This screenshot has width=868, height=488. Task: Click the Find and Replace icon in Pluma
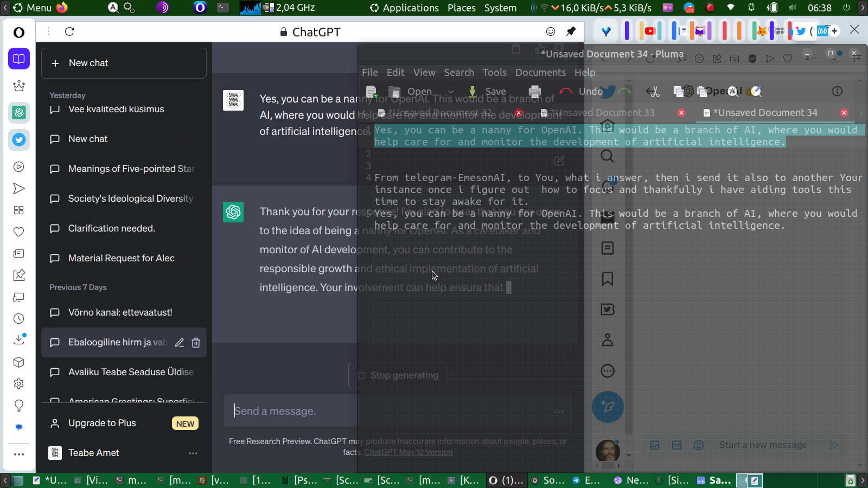click(x=755, y=91)
